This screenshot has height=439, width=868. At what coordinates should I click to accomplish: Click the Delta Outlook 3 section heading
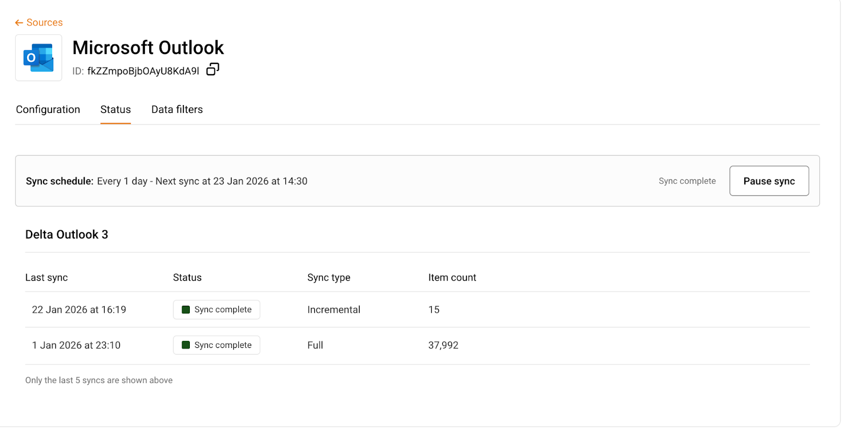point(67,235)
